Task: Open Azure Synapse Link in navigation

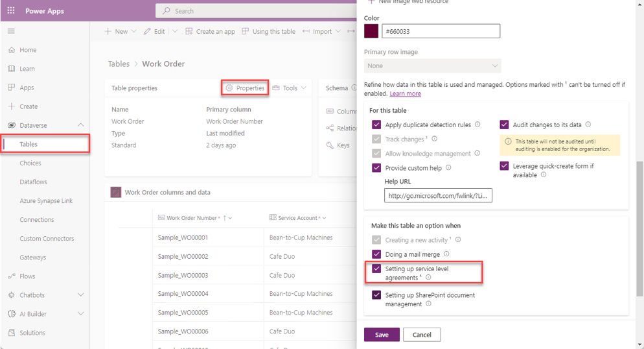Action: (46, 200)
